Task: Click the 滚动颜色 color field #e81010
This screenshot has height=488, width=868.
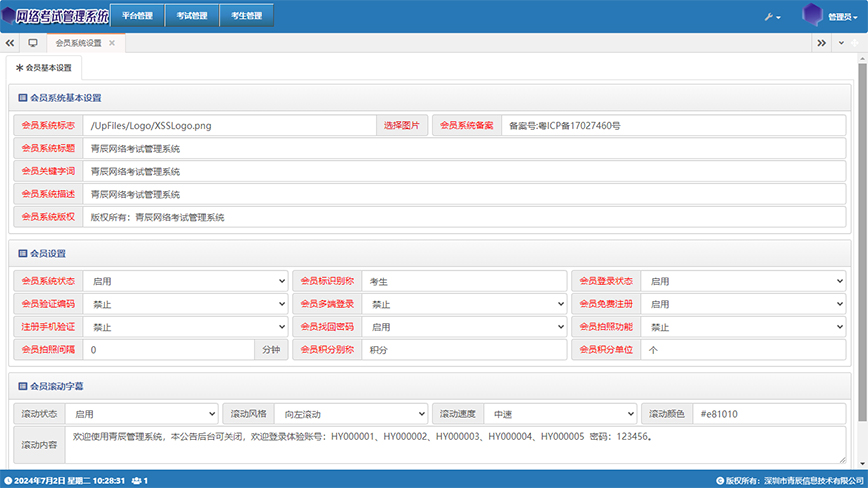Action: [767, 414]
